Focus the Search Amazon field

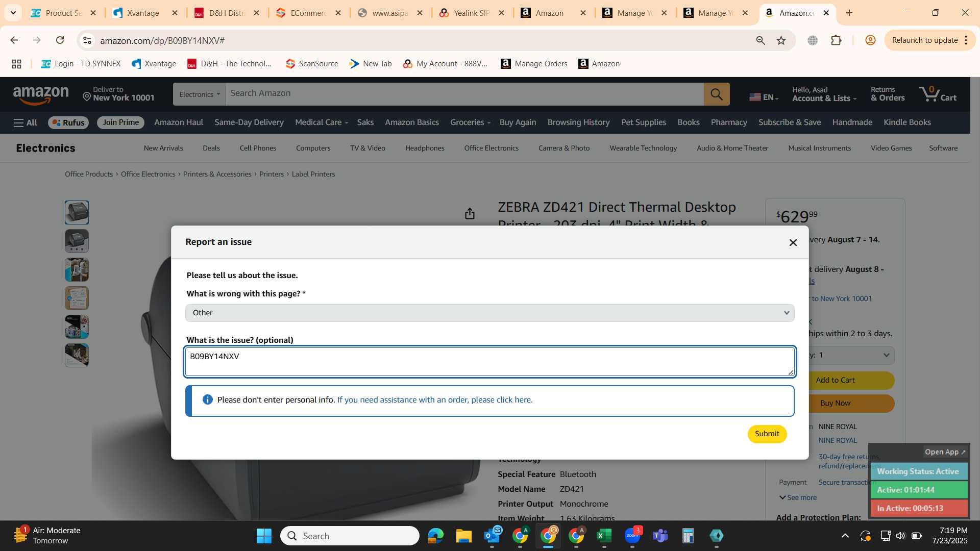464,94
